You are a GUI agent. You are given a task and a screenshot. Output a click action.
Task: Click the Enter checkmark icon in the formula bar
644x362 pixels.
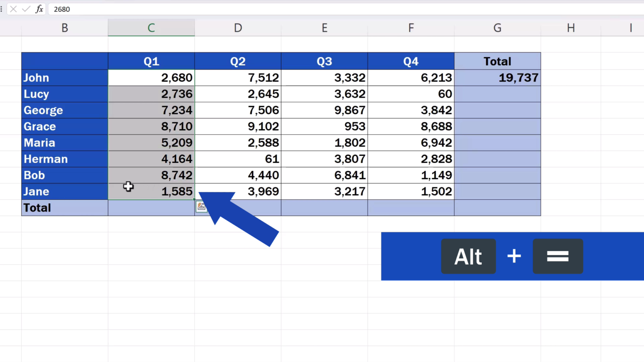point(26,9)
